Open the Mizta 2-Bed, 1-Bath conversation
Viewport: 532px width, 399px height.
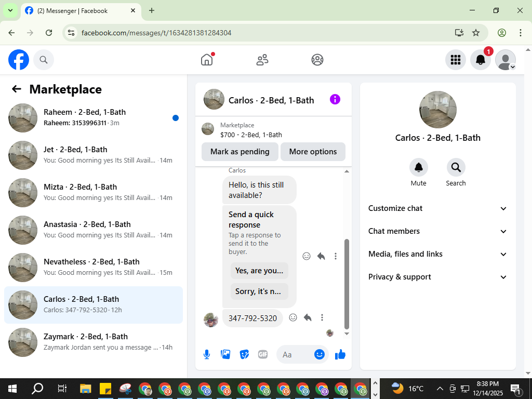click(x=94, y=192)
